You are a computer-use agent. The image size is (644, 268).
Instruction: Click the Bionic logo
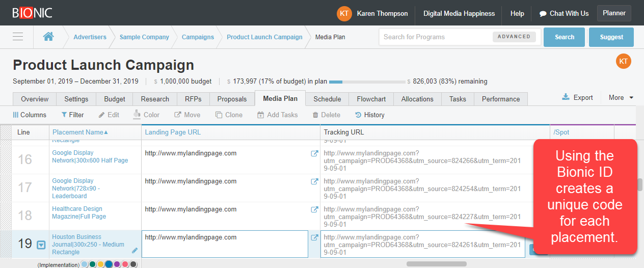[32, 13]
